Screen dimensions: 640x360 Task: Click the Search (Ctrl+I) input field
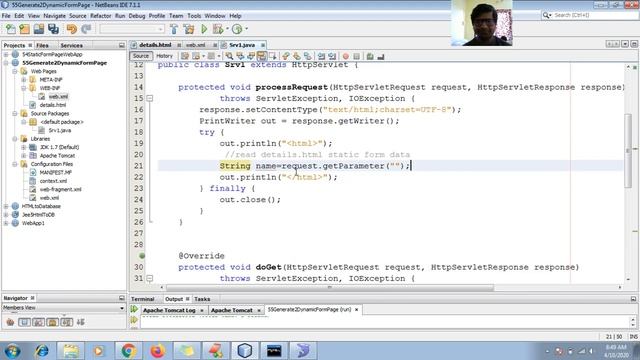(x=594, y=15)
